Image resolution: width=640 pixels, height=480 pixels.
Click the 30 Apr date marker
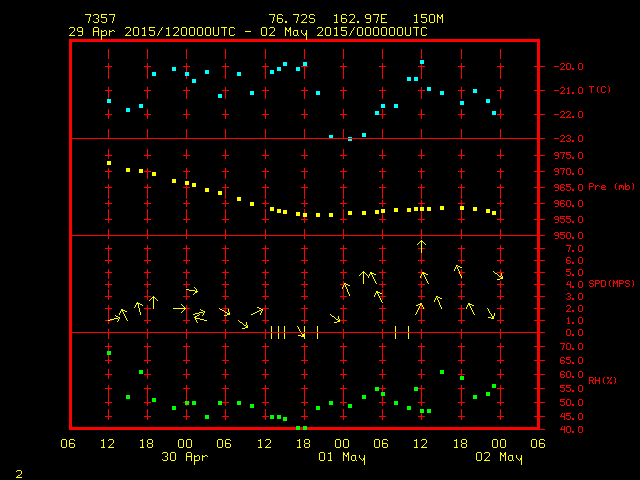(x=184, y=457)
